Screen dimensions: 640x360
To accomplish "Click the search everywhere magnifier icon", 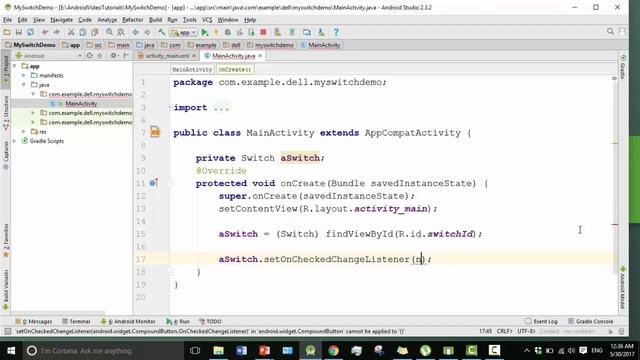I will pyautogui.click(x=610, y=31).
